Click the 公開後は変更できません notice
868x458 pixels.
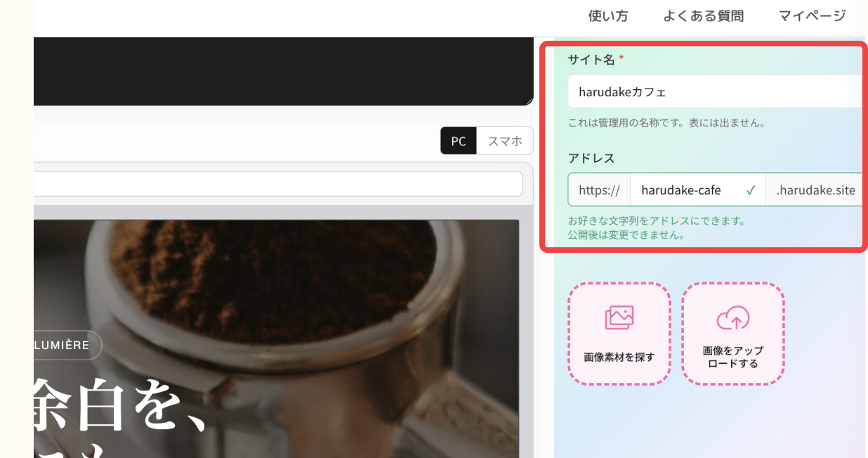click(x=626, y=235)
